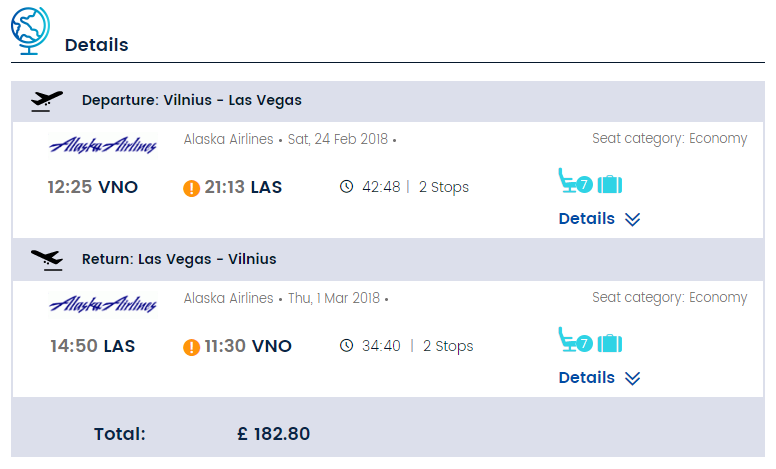Click the '2 Stops' text on return flight
The image size is (776, 469).
(x=448, y=346)
